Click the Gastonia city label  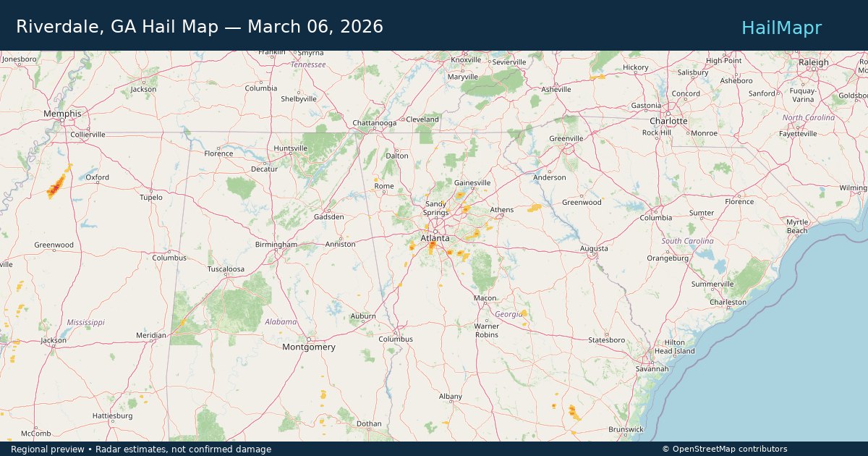[646, 106]
